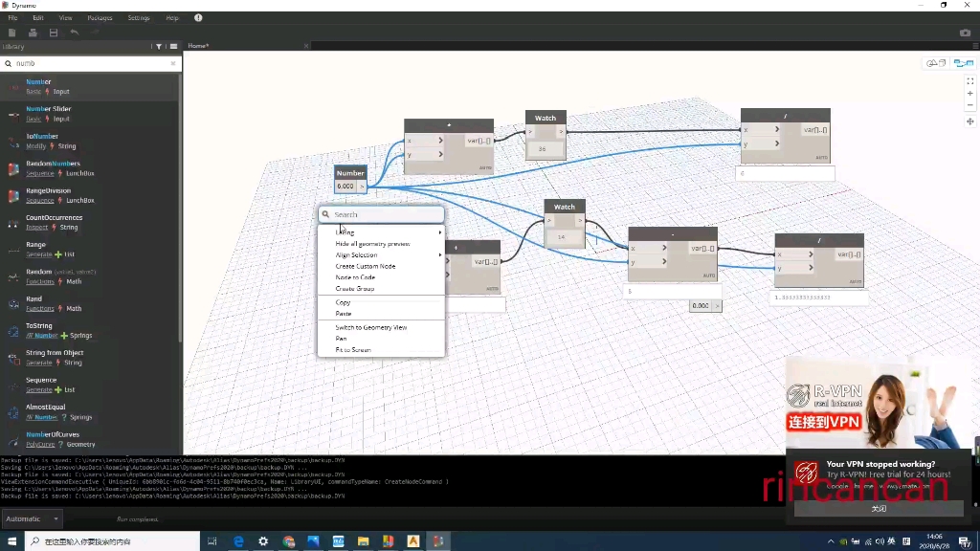Click the Undo arrow icon

[75, 33]
